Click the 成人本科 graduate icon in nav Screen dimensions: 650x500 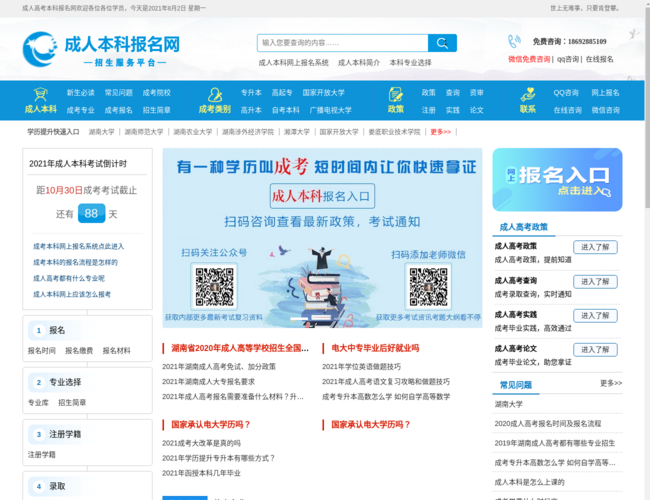[x=40, y=95]
